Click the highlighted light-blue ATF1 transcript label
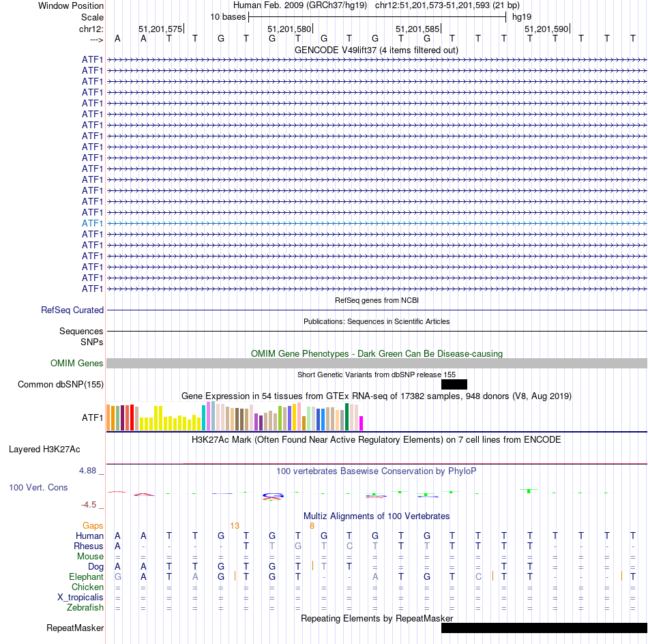 (92, 223)
